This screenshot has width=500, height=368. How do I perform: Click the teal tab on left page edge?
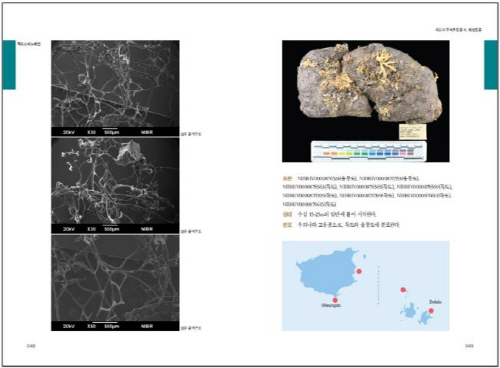point(9,65)
